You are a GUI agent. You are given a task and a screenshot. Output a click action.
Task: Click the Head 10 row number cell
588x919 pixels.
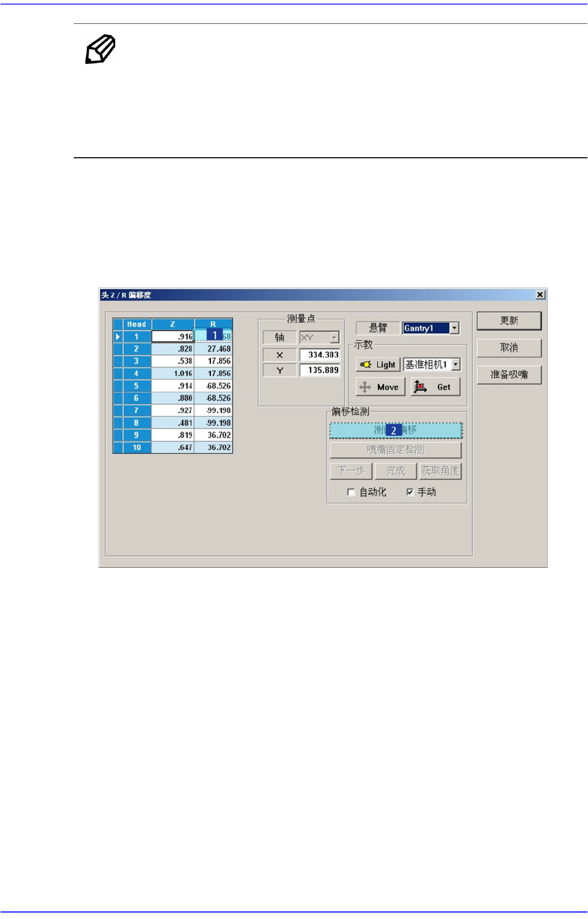click(x=136, y=448)
